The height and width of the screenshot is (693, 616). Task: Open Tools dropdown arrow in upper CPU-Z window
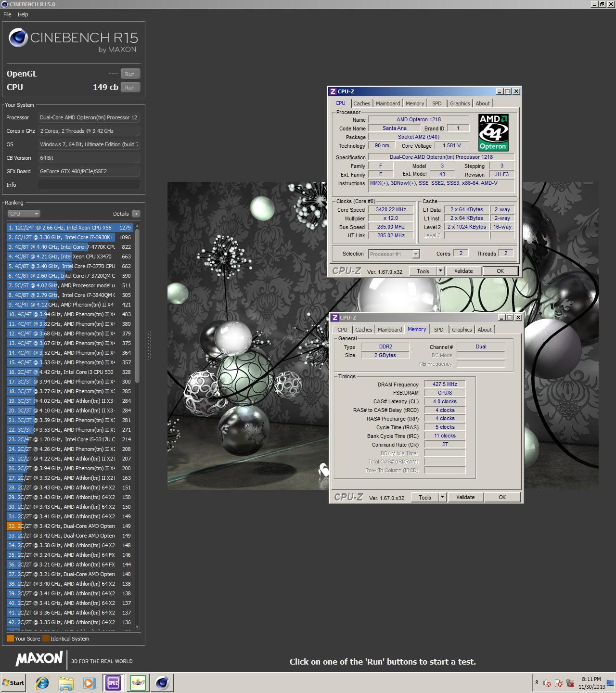[440, 271]
